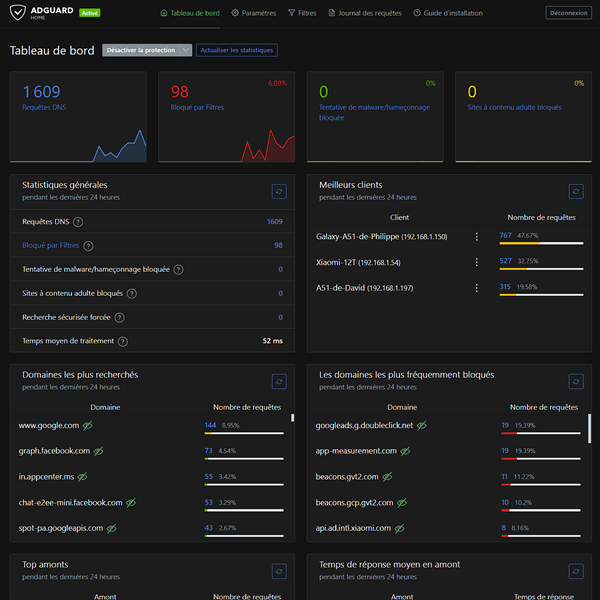Open Guide d'installation tab
This screenshot has width=600, height=600.
click(448, 13)
